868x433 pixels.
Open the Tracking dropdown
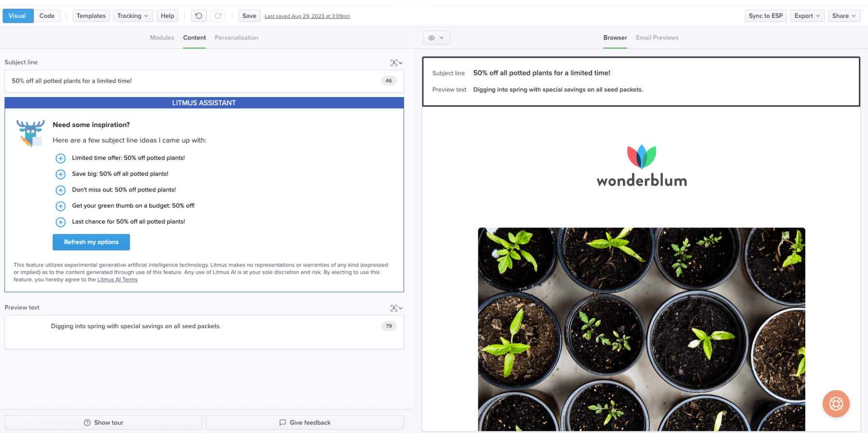(x=133, y=16)
